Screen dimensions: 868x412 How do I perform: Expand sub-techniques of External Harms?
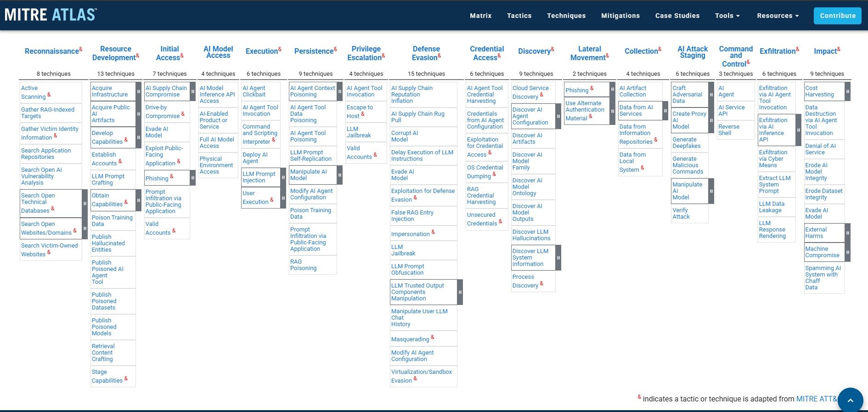[x=847, y=233]
